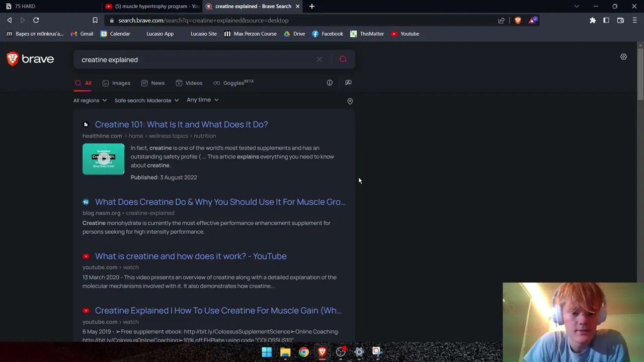The width and height of the screenshot is (644, 362).
Task: Expand the All regions dropdown
Action: (90, 100)
